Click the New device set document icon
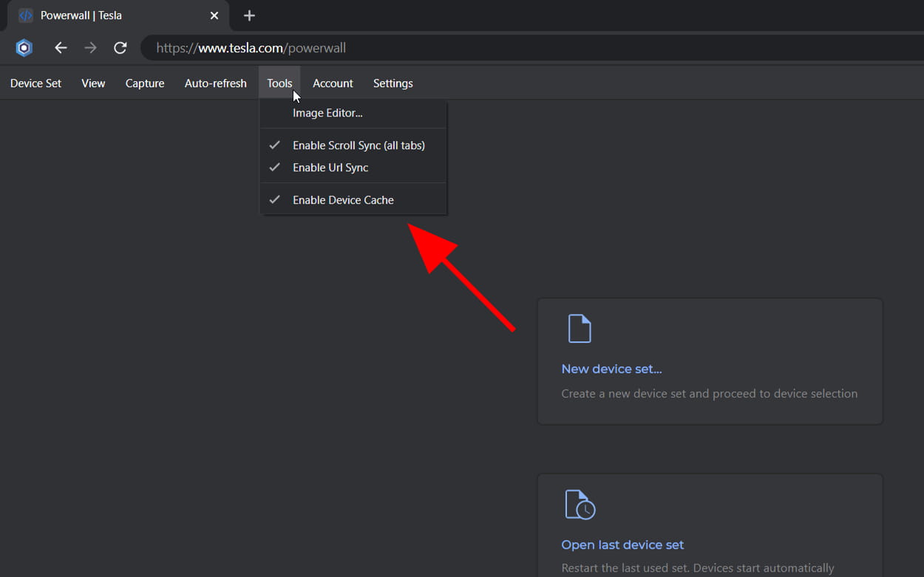Viewport: 924px width, 577px height. point(580,329)
